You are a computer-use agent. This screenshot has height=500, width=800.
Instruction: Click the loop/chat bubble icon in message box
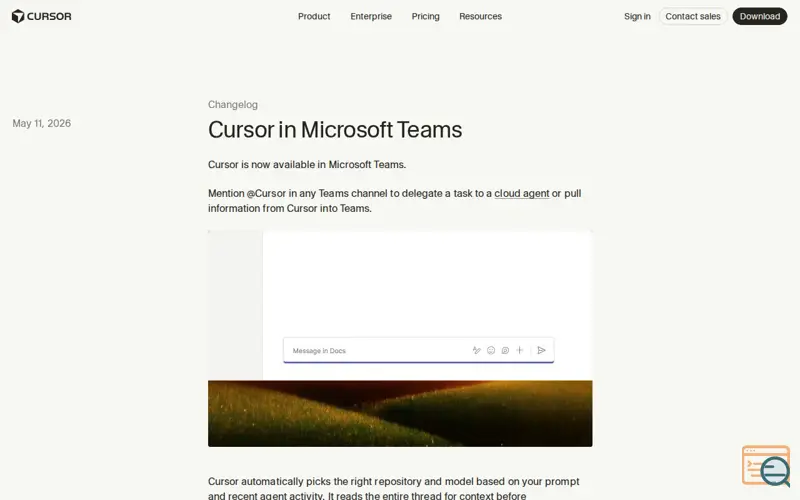point(505,350)
